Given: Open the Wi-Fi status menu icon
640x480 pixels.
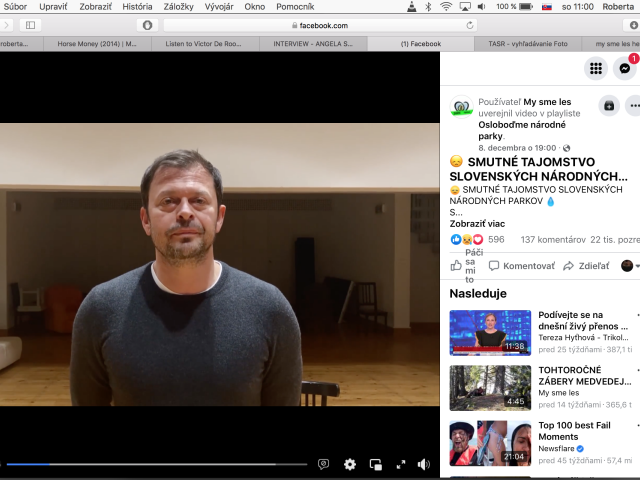Looking at the screenshot, I should (x=446, y=7).
